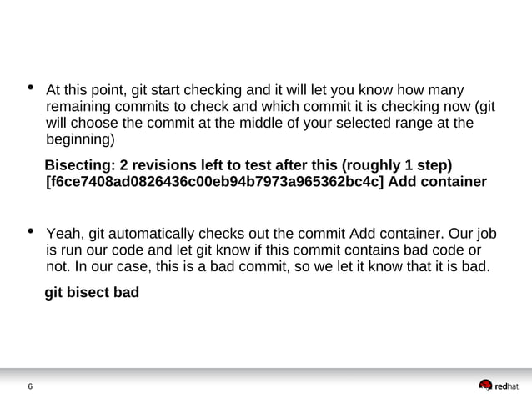Viewport: 532px width, 399px height.
Task: Click the word 'beginning)' in first bullet
Action: pos(80,139)
